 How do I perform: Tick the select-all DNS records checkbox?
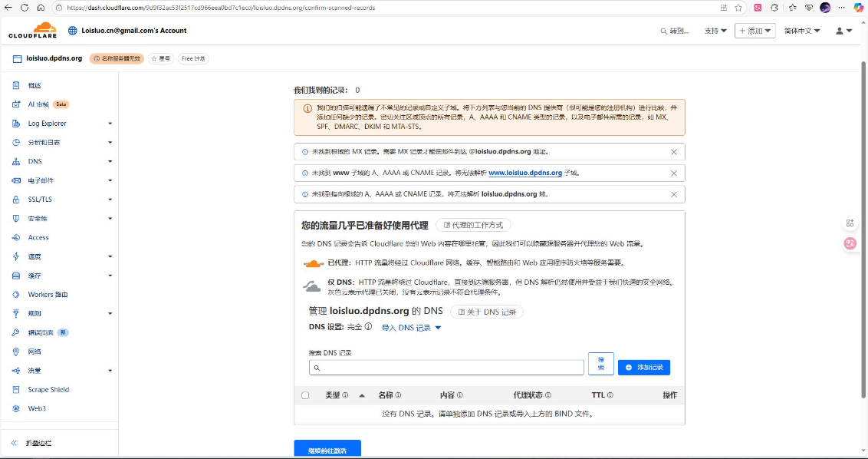[305, 395]
